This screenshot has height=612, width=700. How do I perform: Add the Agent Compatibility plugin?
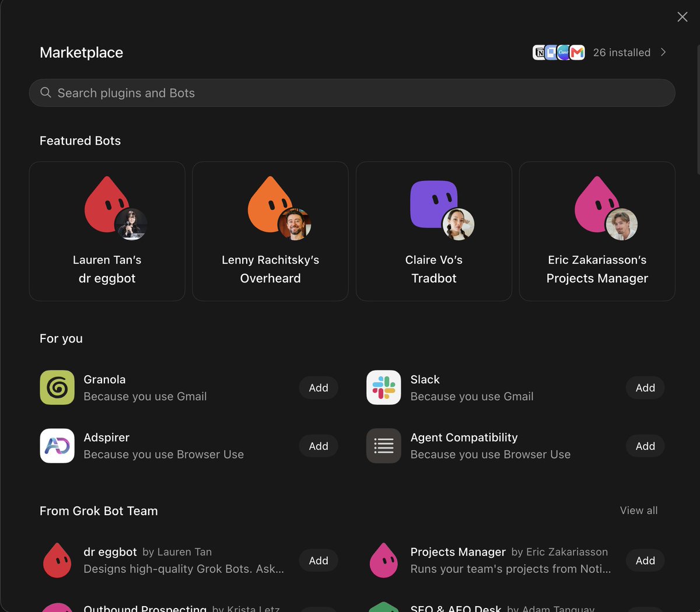[x=645, y=446]
